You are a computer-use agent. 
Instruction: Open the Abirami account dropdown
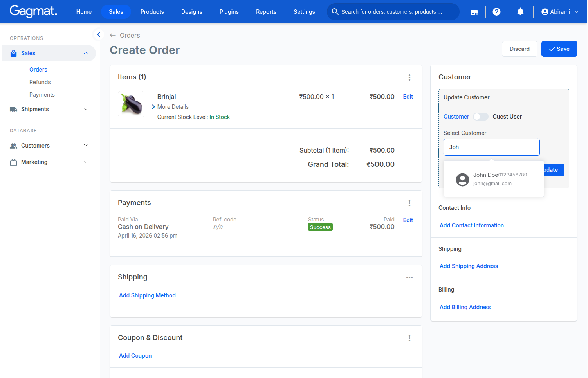point(560,12)
